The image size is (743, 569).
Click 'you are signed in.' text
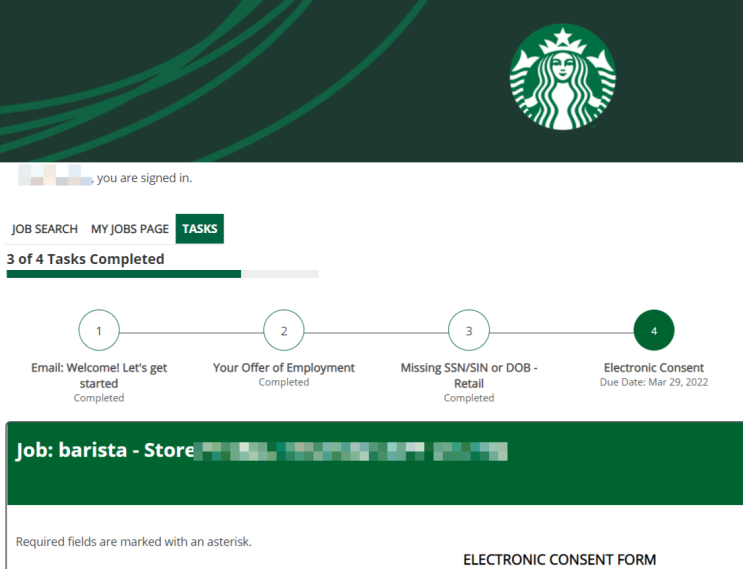point(145,178)
